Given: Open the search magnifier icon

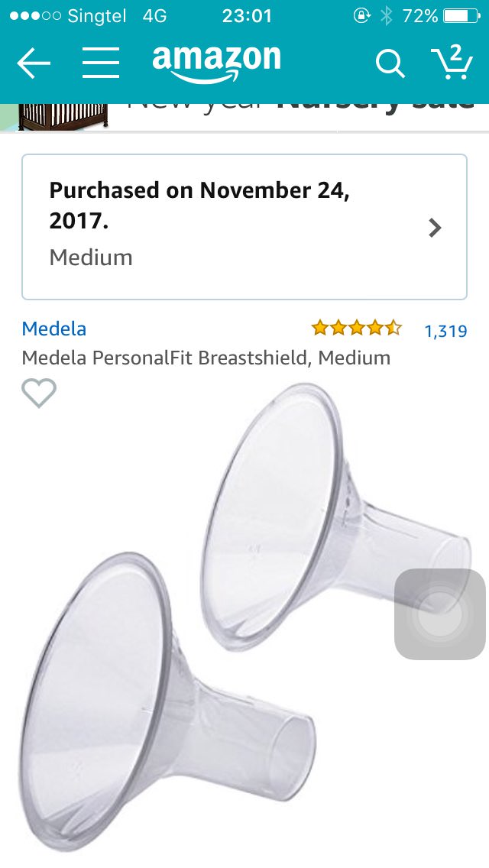Looking at the screenshot, I should pyautogui.click(x=390, y=64).
